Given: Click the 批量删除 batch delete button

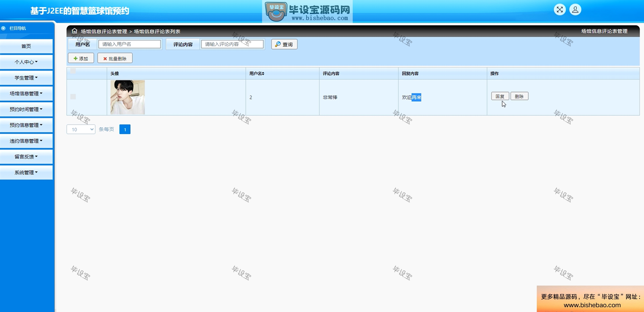Looking at the screenshot, I should 115,58.
